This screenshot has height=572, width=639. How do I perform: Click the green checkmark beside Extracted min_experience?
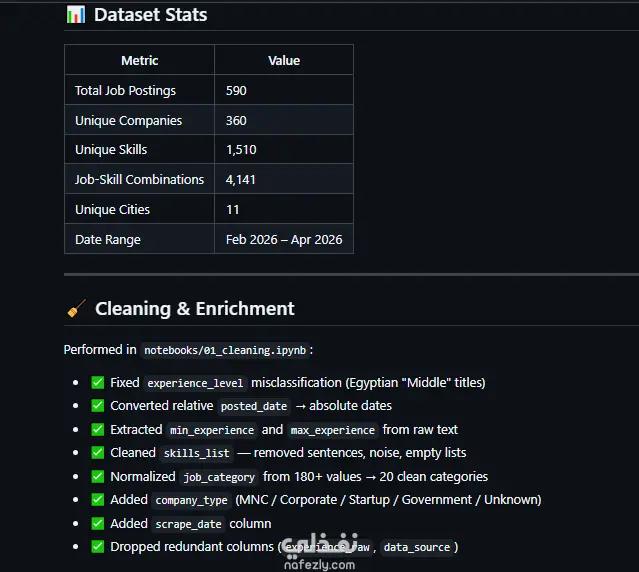pos(98,429)
